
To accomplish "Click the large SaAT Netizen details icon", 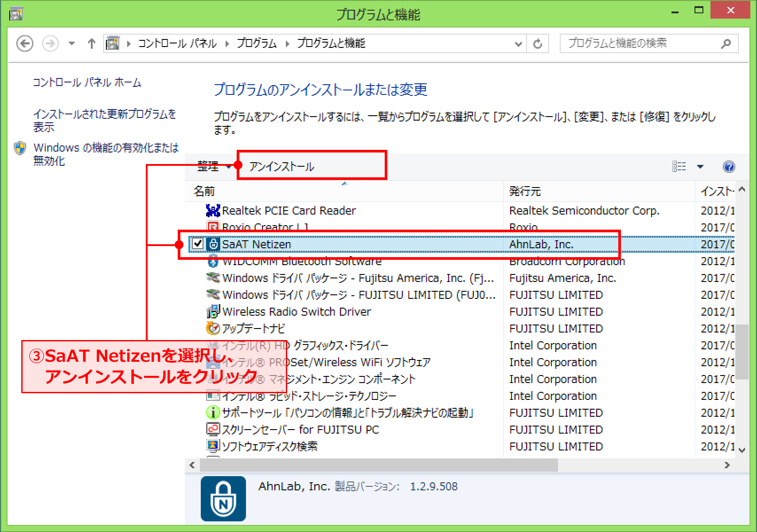I will [x=223, y=499].
